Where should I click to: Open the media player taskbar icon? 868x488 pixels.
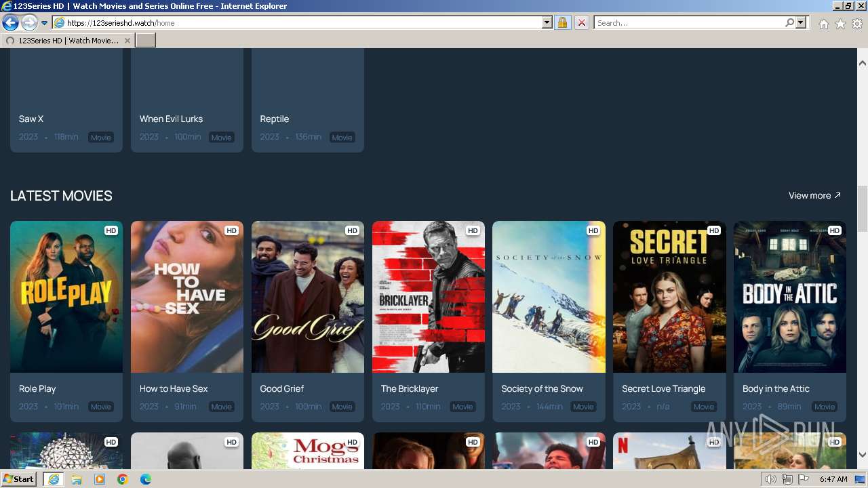pyautogui.click(x=100, y=479)
